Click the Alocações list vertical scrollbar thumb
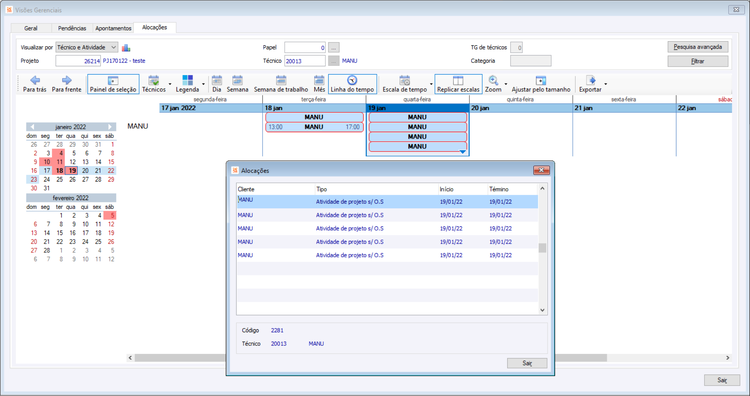This screenshot has width=750, height=396. pyautogui.click(x=542, y=248)
